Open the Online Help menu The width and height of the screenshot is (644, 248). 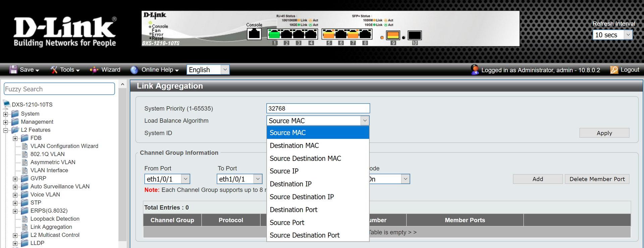click(x=160, y=70)
